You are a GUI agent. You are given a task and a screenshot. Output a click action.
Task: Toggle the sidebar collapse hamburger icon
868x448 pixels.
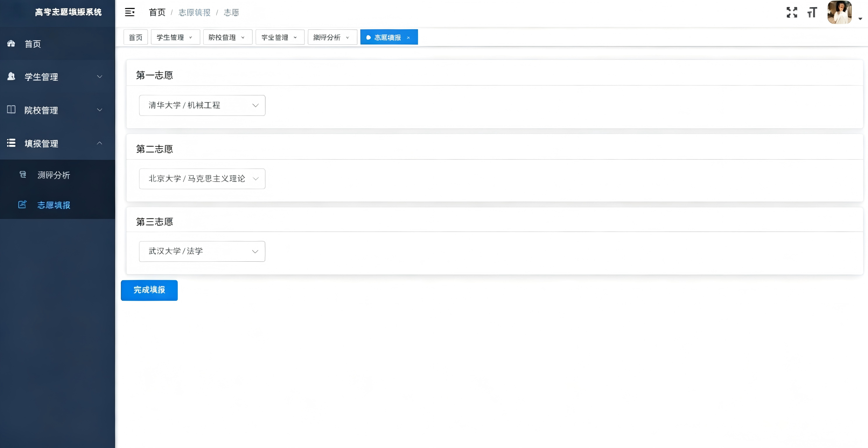click(x=130, y=12)
